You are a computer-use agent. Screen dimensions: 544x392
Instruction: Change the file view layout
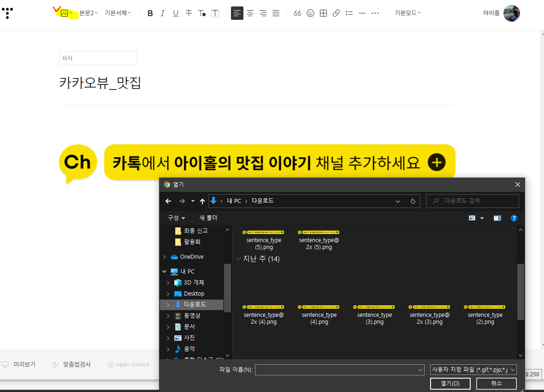(472, 218)
